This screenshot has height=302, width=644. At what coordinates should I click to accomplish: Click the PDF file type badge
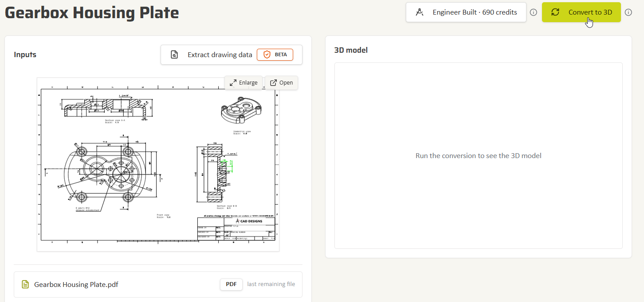tap(231, 284)
